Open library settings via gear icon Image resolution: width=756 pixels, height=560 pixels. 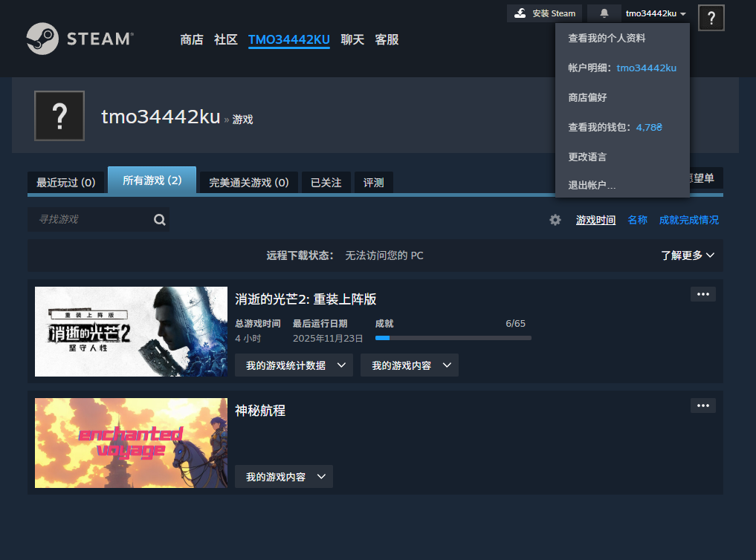tap(555, 219)
